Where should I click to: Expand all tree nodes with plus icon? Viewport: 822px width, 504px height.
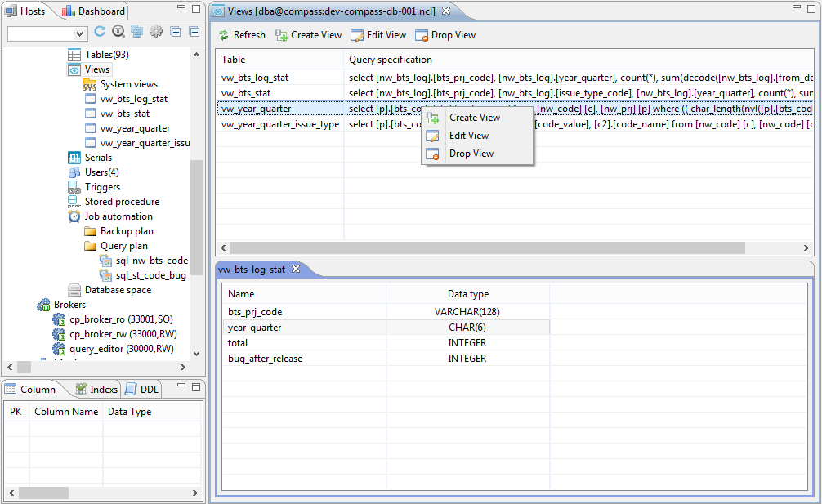[x=176, y=32]
